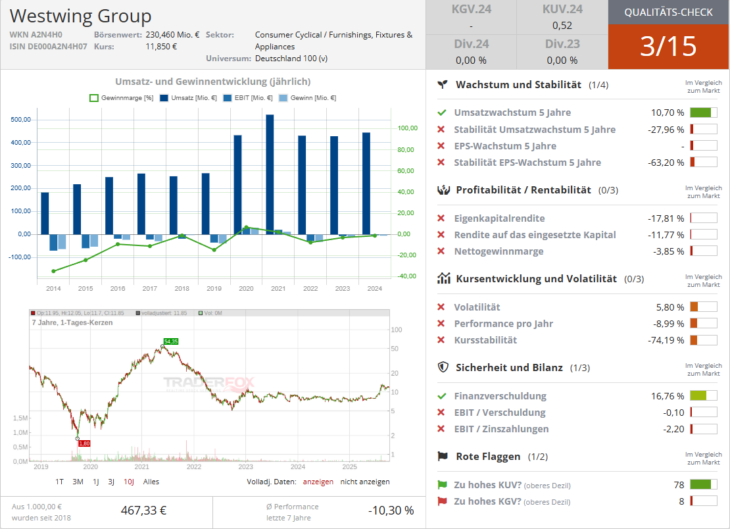Select the Alles chart time range
The height and width of the screenshot is (529, 730).
click(153, 480)
